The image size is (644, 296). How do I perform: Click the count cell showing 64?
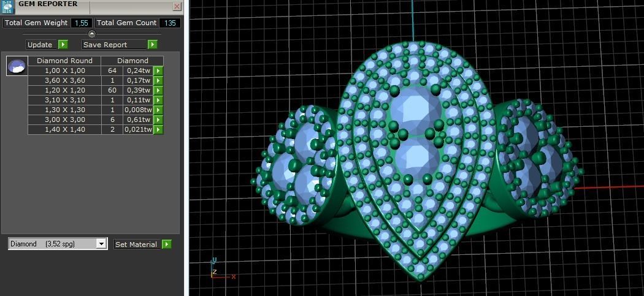click(x=112, y=70)
